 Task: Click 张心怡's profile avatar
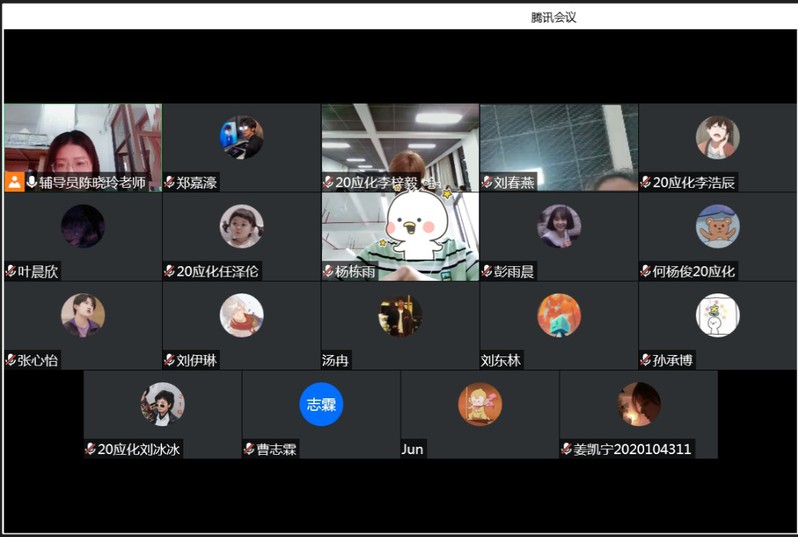pyautogui.click(x=83, y=315)
